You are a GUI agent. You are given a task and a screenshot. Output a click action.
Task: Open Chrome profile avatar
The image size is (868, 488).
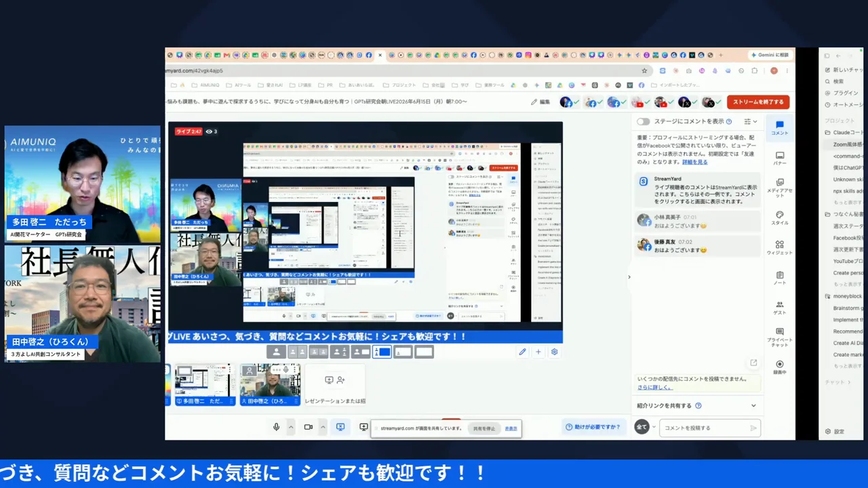click(x=774, y=70)
